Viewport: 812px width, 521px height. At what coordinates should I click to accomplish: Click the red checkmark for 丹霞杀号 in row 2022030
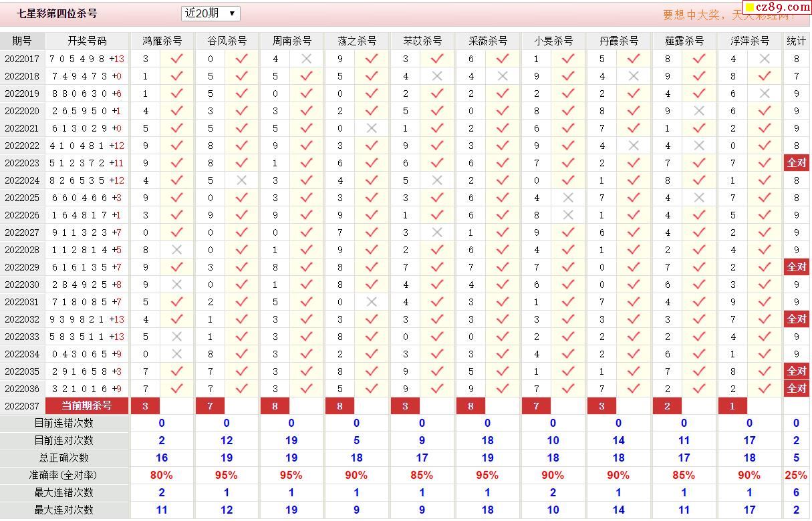634,285
